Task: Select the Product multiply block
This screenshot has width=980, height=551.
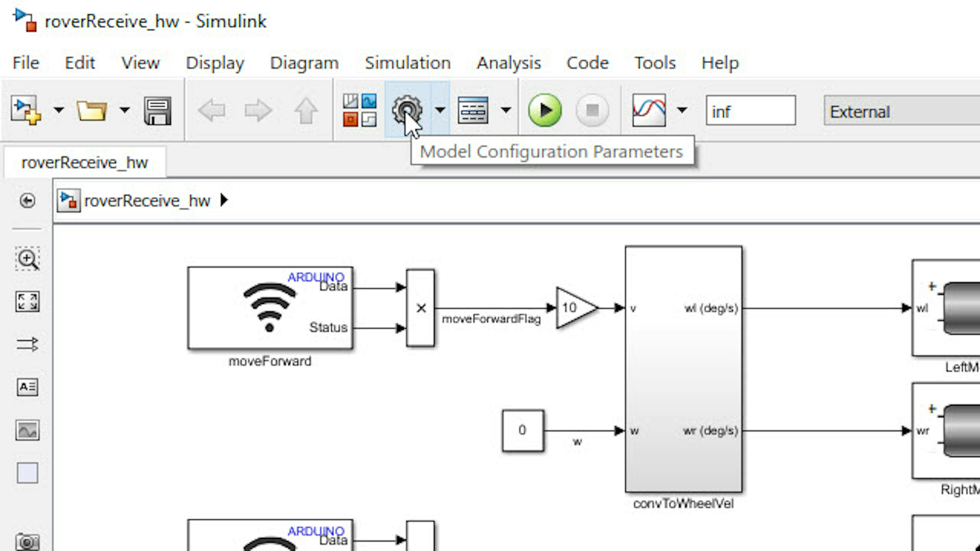Action: tap(420, 308)
